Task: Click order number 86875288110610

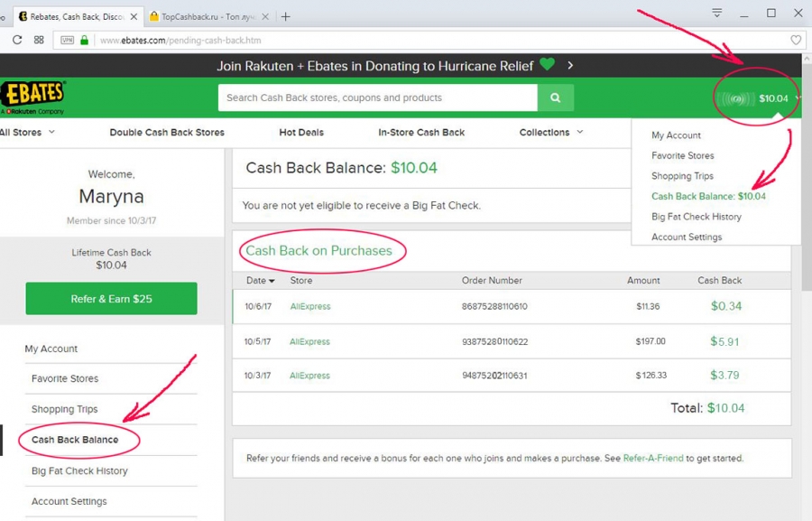Action: click(494, 306)
